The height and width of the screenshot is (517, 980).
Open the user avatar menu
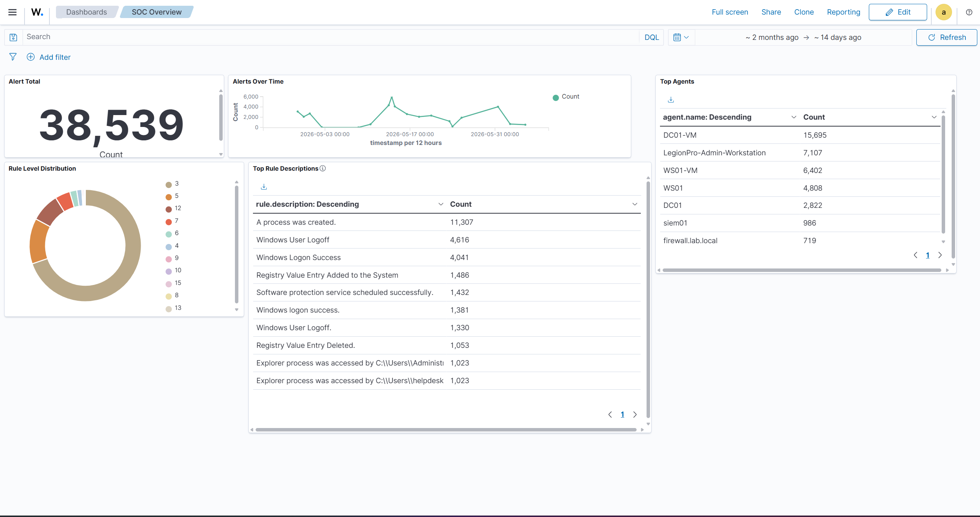944,12
